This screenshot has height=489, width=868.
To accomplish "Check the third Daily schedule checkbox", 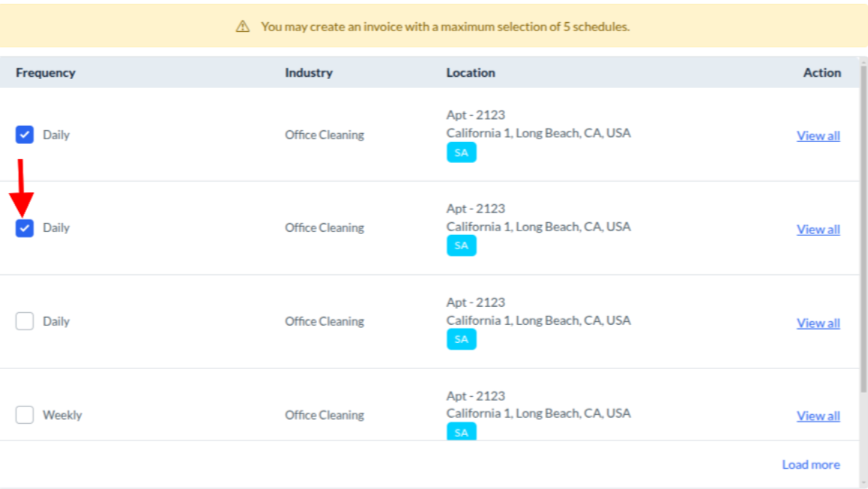I will 25,321.
